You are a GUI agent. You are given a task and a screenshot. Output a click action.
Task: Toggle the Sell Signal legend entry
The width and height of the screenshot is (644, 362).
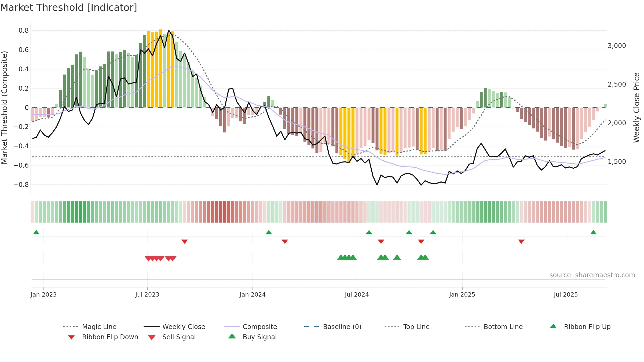(x=172, y=337)
